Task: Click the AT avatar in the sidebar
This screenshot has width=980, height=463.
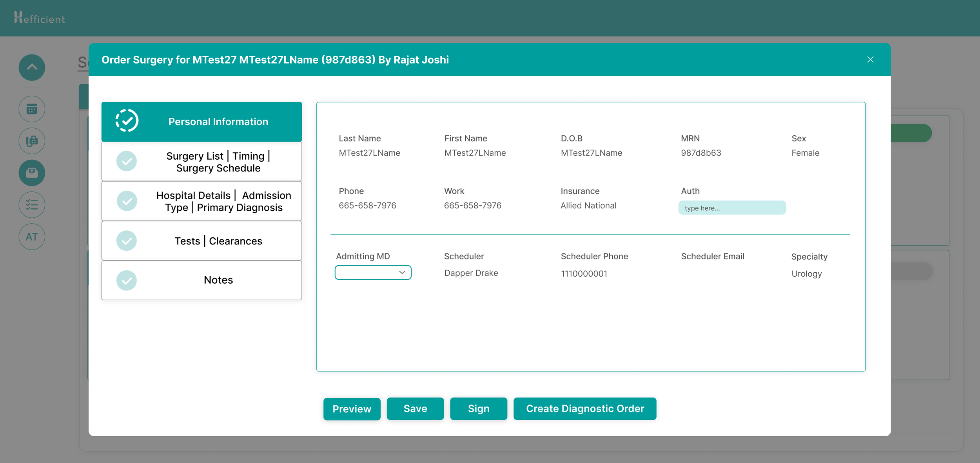Action: [x=32, y=237]
